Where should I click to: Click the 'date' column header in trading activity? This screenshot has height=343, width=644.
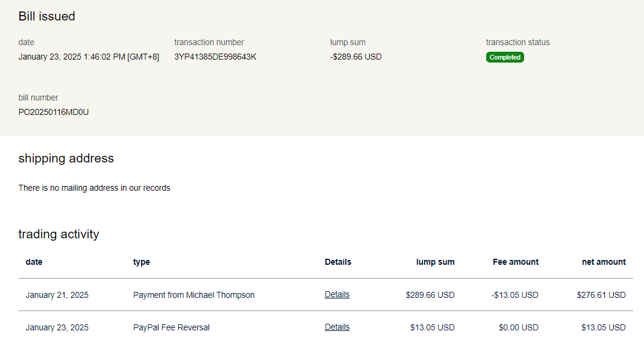pyautogui.click(x=34, y=262)
